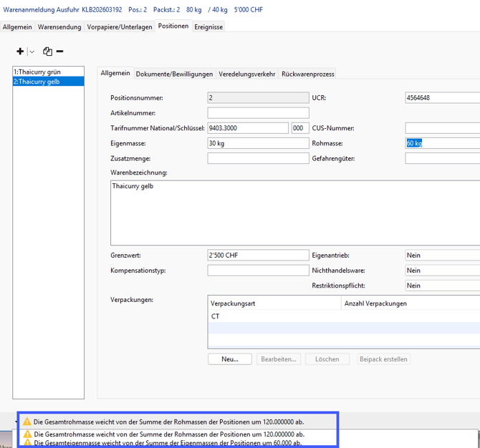
Task: Click into the Artikelnummer field
Action: pos(258,113)
